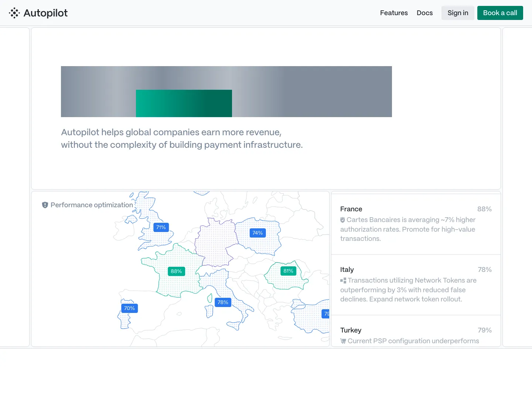532x399 pixels.
Task: Click the green gradient hero block
Action: (x=184, y=103)
